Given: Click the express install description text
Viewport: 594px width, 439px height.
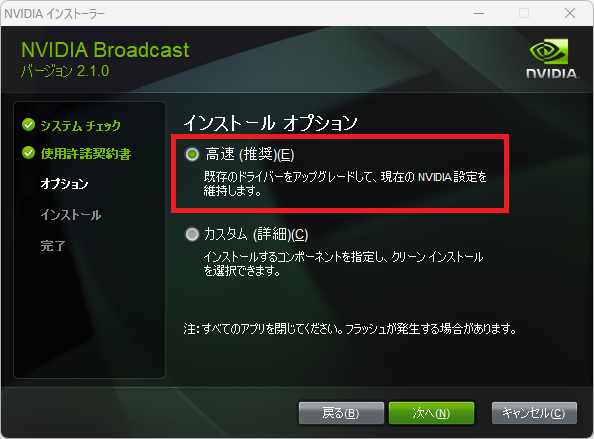Looking at the screenshot, I should (345, 184).
